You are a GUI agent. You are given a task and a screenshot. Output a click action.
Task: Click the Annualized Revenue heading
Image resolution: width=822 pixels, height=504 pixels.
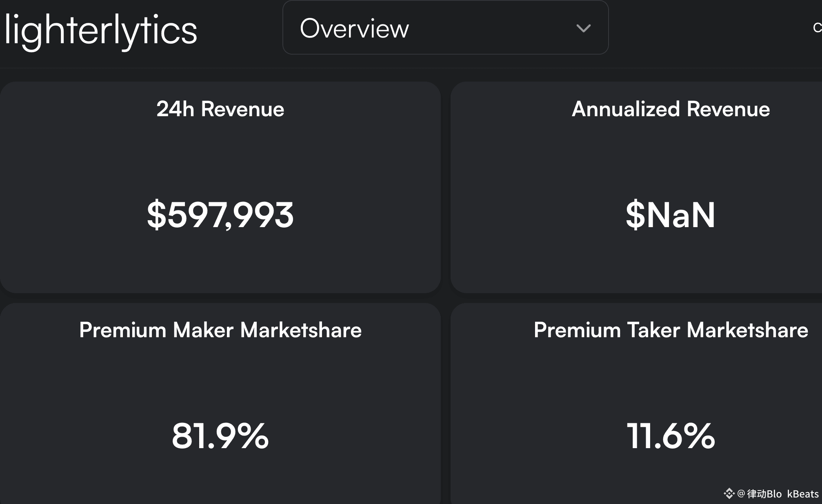tap(671, 109)
